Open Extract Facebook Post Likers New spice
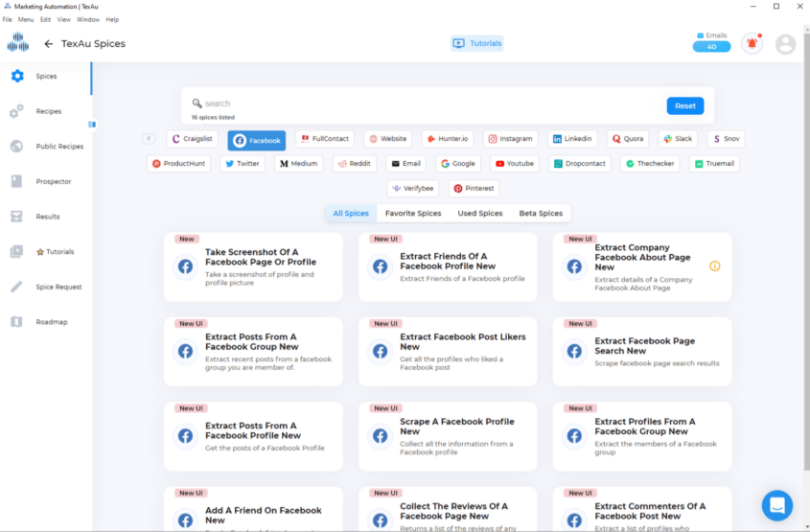This screenshot has width=810, height=532. [448, 352]
